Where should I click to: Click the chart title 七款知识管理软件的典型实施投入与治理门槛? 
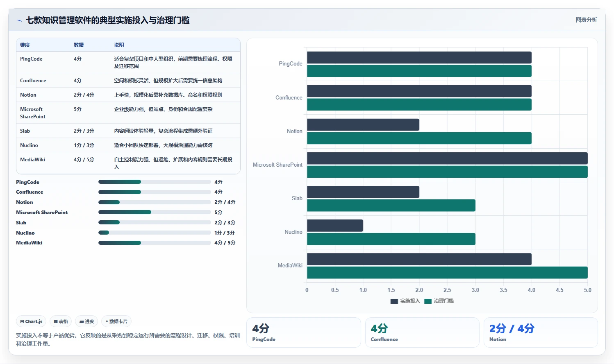pos(108,20)
